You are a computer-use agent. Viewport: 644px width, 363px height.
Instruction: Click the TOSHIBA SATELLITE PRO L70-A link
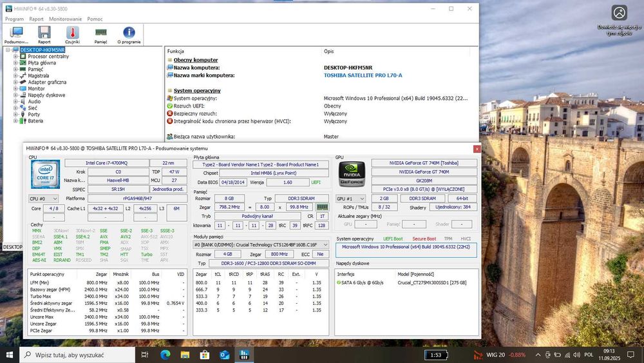point(363,75)
